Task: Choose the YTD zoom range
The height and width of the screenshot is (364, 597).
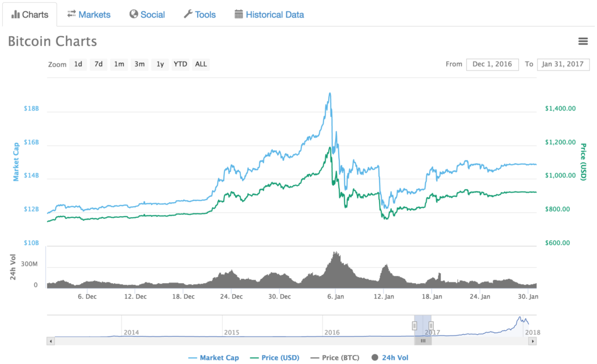Action: tap(181, 64)
